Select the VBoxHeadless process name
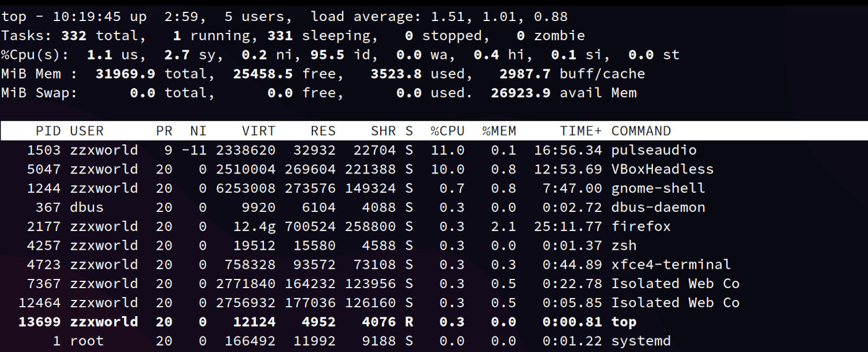 [x=662, y=169]
